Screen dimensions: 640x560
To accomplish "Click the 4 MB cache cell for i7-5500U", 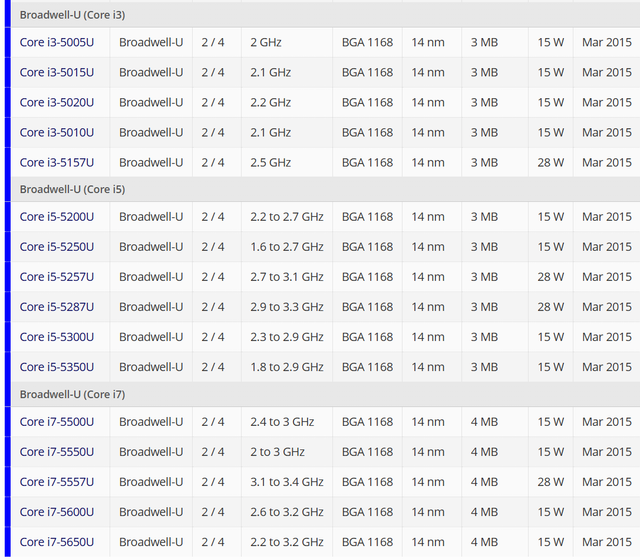I will tap(495, 422).
